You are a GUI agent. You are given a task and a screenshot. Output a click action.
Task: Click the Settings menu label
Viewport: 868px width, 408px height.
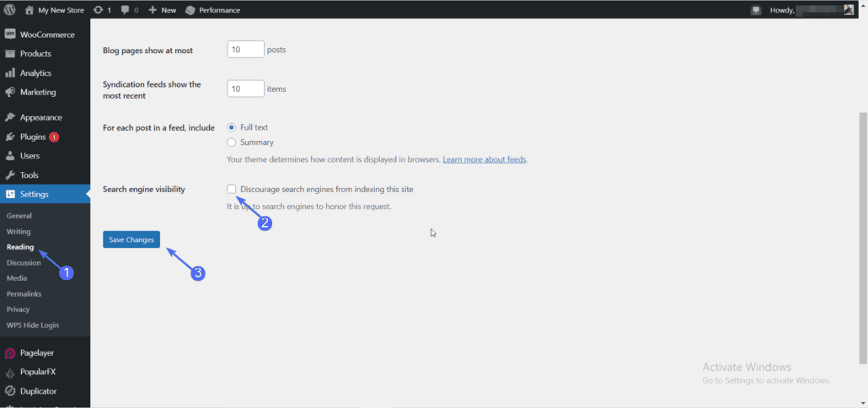[x=35, y=195]
